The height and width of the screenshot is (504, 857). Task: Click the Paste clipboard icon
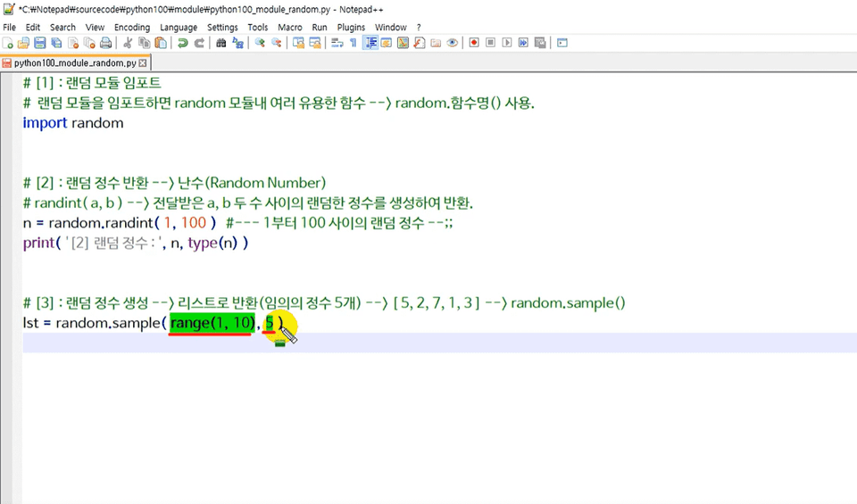(x=161, y=43)
